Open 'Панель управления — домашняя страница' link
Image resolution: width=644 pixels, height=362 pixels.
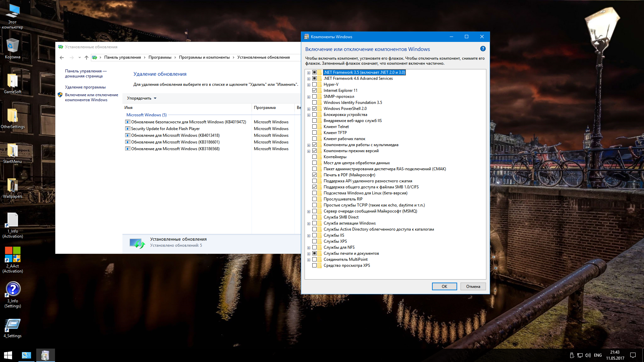pyautogui.click(x=86, y=73)
